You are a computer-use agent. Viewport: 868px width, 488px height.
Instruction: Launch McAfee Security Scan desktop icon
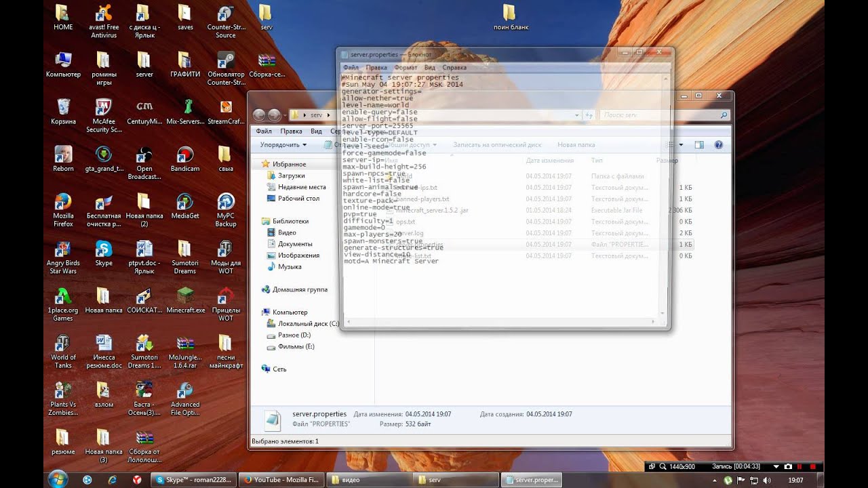coord(104,115)
